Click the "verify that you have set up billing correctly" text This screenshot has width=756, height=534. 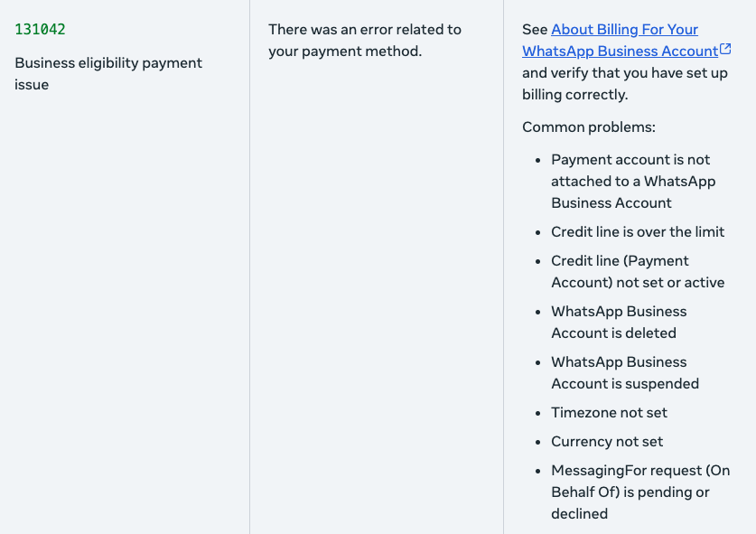624,84
